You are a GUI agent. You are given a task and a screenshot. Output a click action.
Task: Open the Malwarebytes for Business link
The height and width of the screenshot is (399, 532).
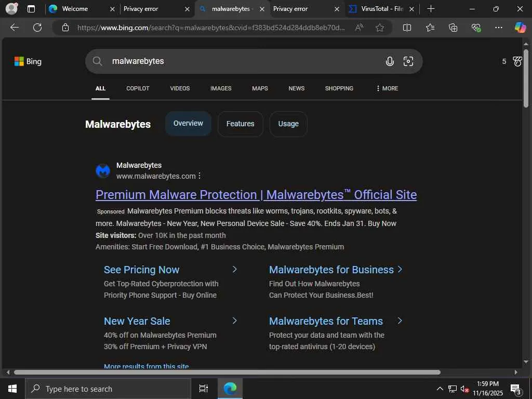pyautogui.click(x=331, y=270)
